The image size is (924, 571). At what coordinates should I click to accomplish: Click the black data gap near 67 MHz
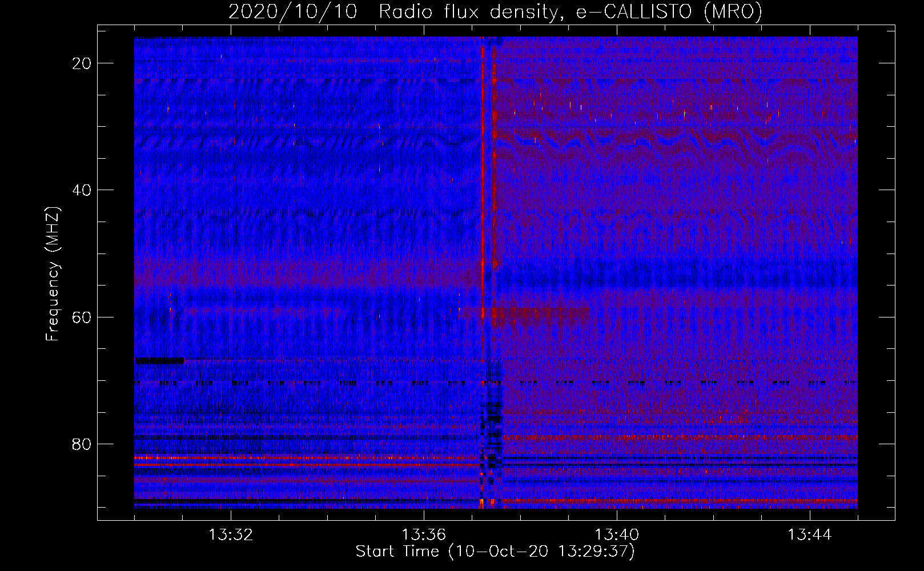coord(159,360)
